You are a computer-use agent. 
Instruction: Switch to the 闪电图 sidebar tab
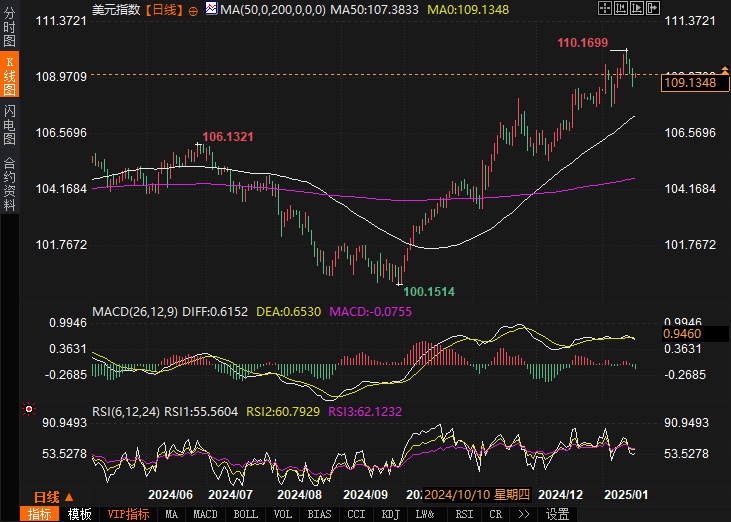[x=9, y=124]
